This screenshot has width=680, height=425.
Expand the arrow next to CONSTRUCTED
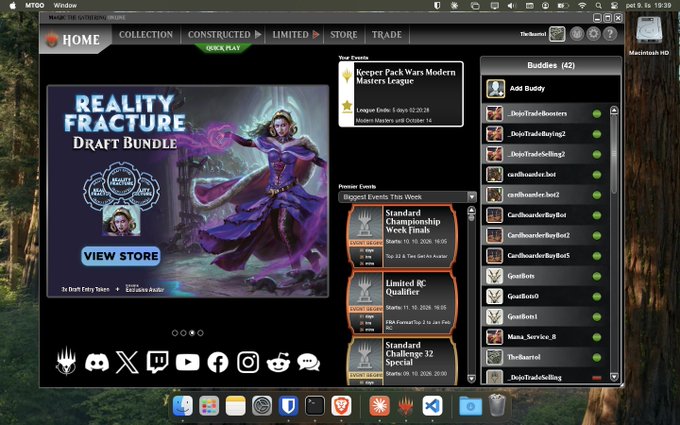point(258,34)
